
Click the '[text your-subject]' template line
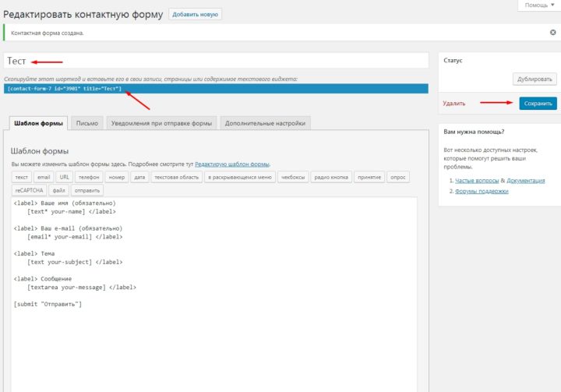[x=75, y=262]
